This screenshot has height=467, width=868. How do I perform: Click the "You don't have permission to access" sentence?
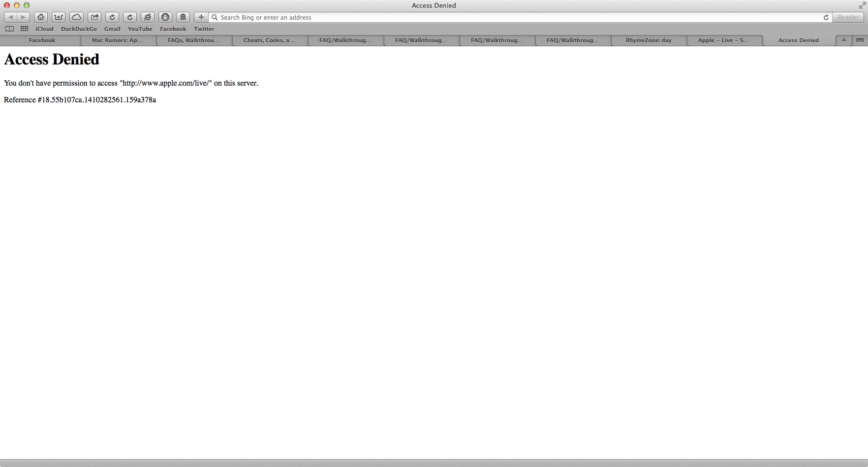(x=131, y=83)
